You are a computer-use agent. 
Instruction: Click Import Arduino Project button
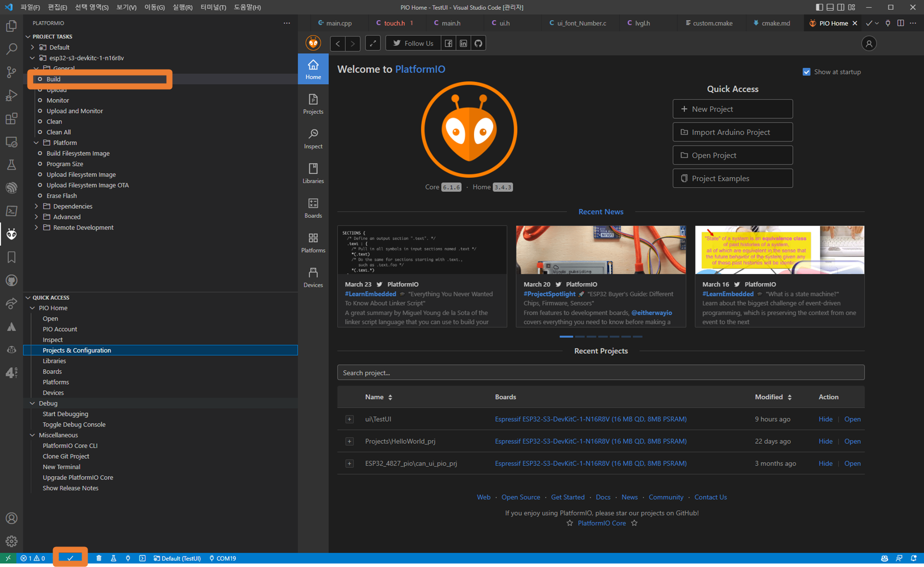click(732, 132)
